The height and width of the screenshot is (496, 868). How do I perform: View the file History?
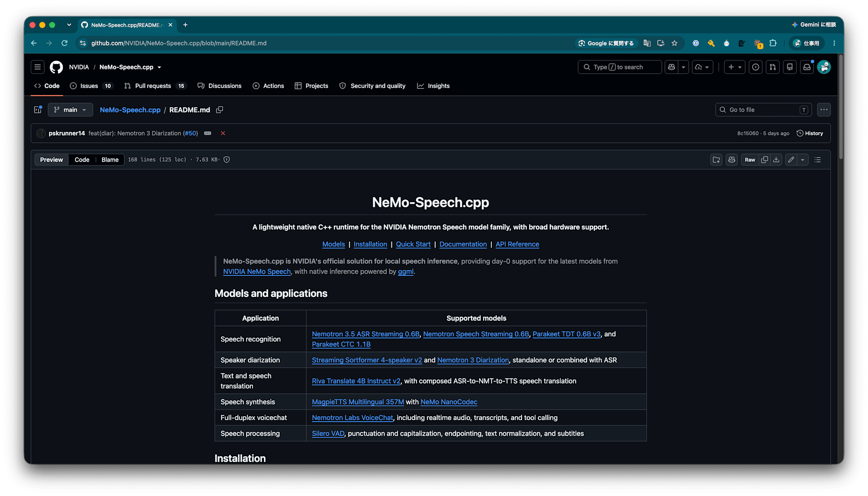tap(810, 133)
